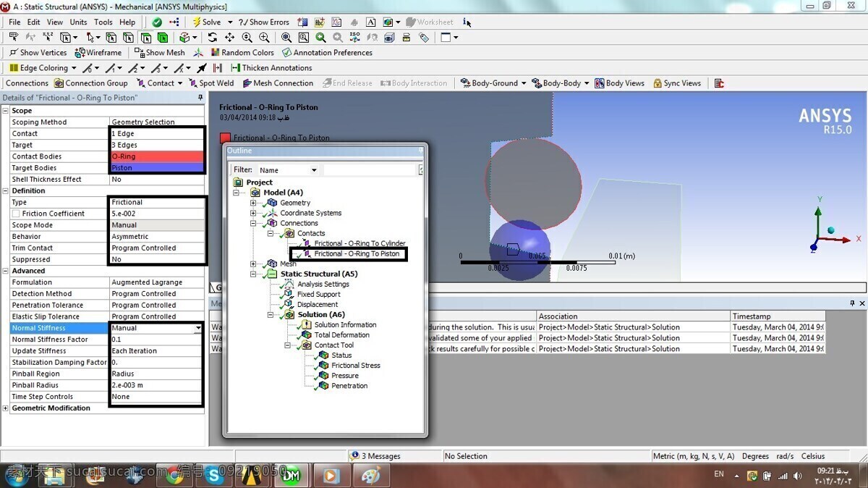The image size is (868, 488).
Task: Open Google Chrome from the taskbar
Action: point(174,476)
